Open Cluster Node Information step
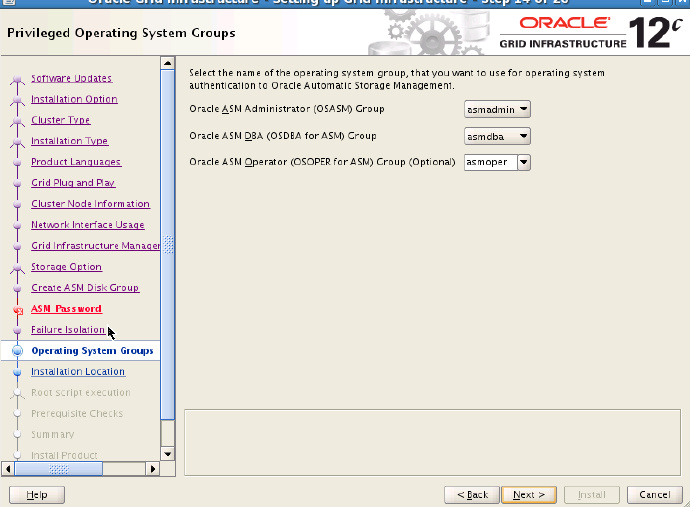The image size is (690, 507). pyautogui.click(x=90, y=204)
